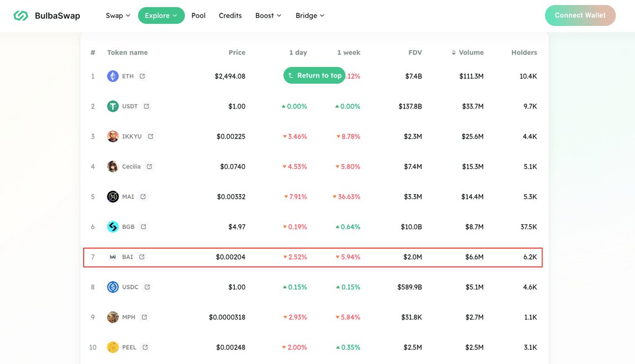Click BAI price $0.00204
Image resolution: width=635 pixels, height=364 pixels.
point(231,257)
